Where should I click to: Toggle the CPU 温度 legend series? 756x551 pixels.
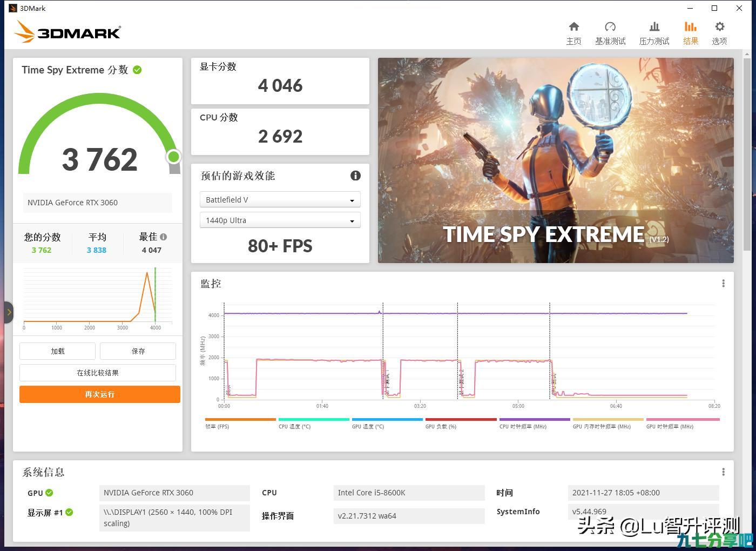(x=314, y=423)
